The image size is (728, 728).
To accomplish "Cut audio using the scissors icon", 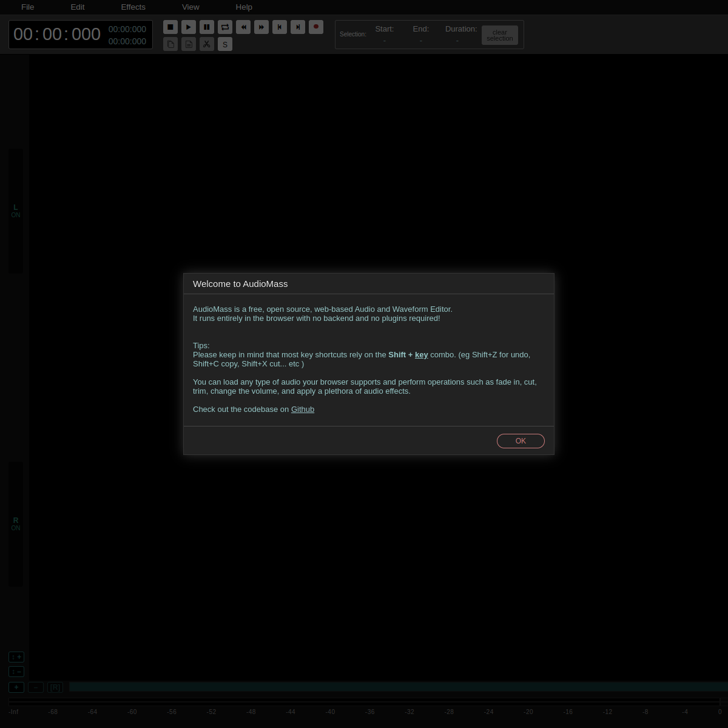I will 207,44.
